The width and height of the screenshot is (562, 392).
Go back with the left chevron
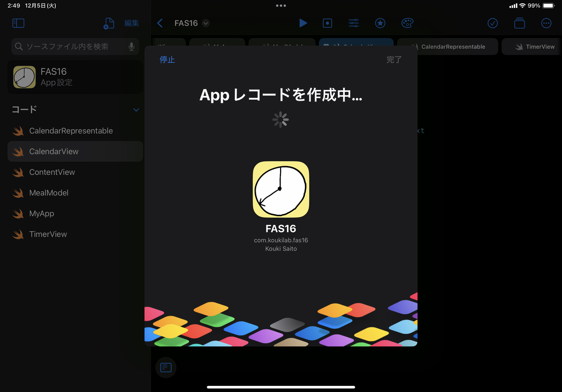[x=160, y=23]
